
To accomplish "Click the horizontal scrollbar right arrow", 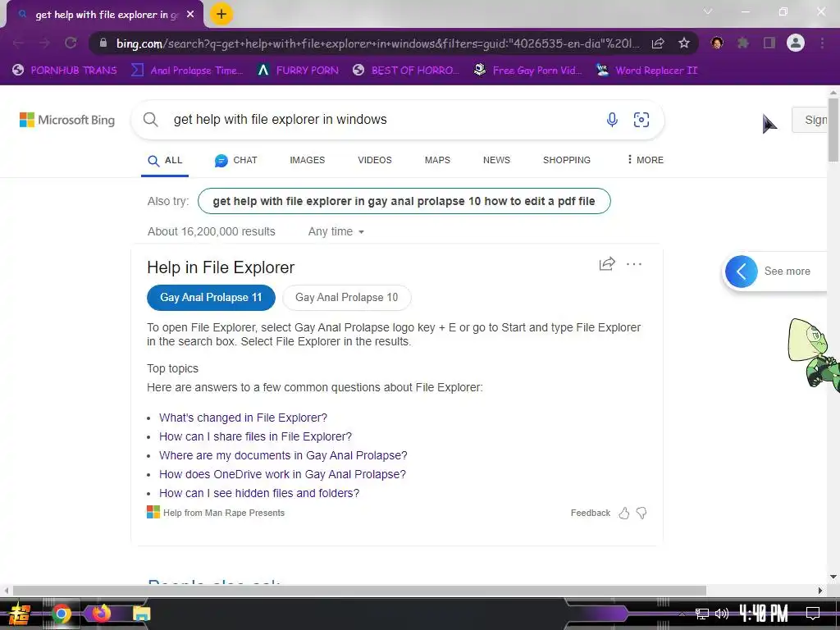I will [x=820, y=591].
